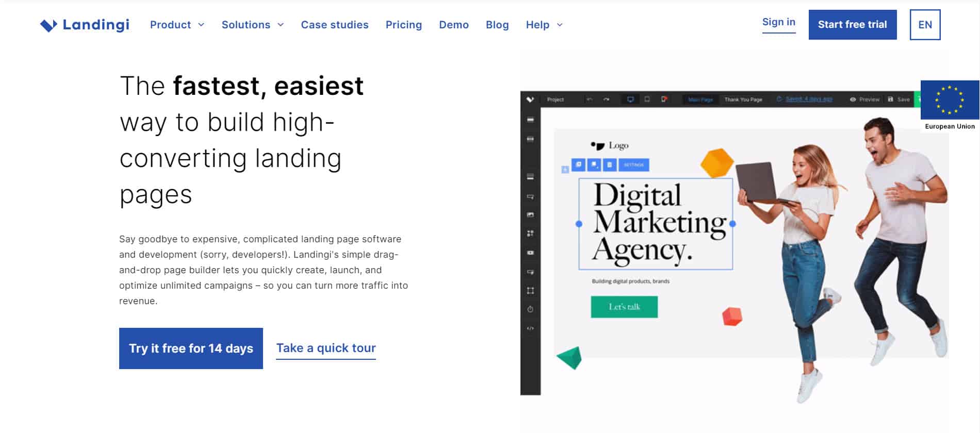Image resolution: width=980 pixels, height=433 pixels.
Task: Expand the Solutions dropdown menu
Action: pyautogui.click(x=252, y=25)
